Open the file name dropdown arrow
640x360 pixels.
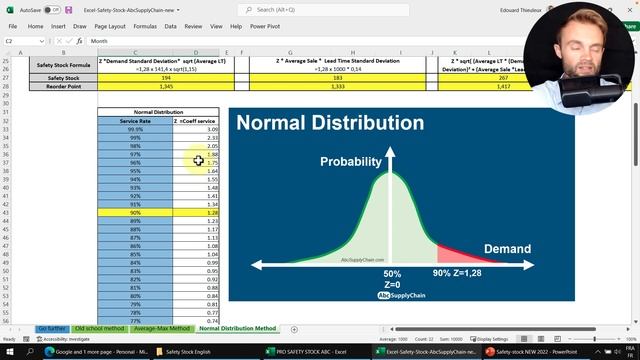pyautogui.click(x=178, y=10)
